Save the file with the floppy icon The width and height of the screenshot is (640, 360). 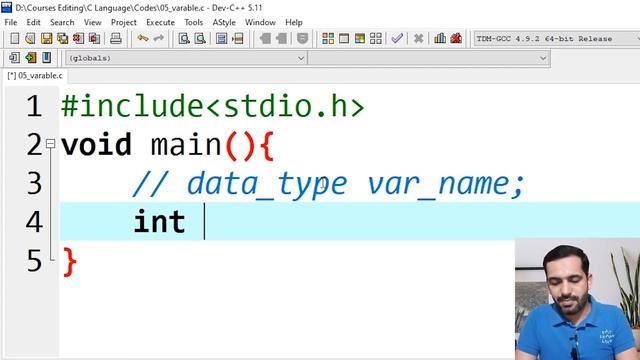[x=47, y=39]
